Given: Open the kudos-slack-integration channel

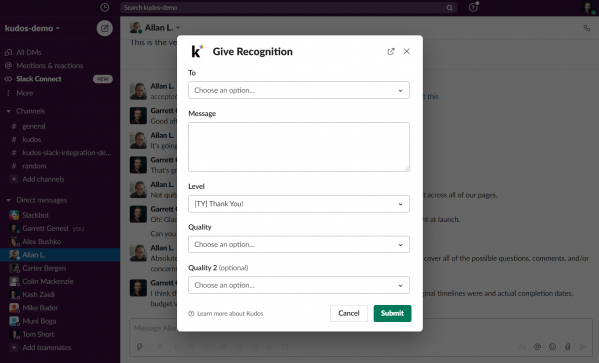Looking at the screenshot, I should point(66,152).
